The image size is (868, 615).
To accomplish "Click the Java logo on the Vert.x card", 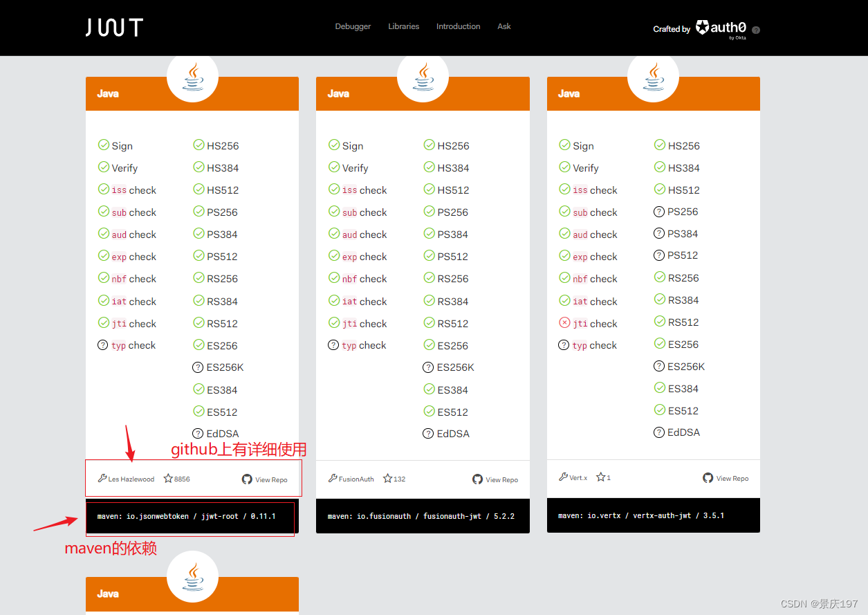I will 653,77.
